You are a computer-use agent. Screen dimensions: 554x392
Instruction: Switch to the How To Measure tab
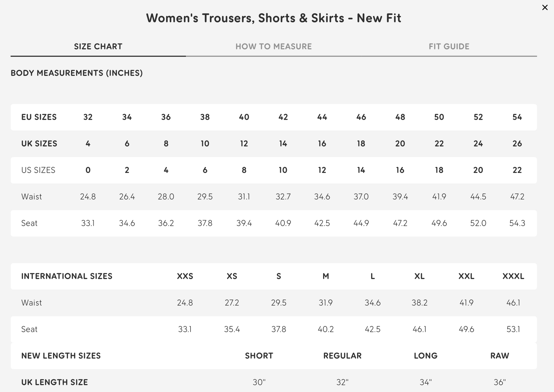coord(274,46)
